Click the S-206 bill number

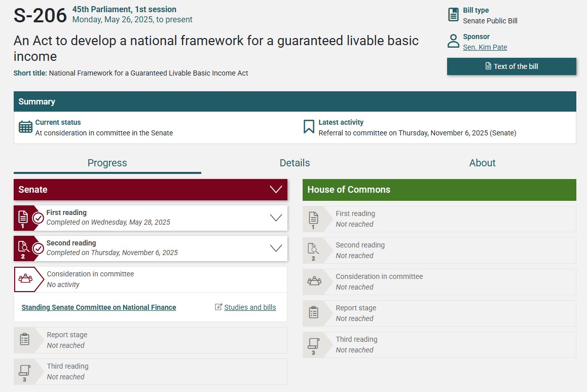point(40,15)
